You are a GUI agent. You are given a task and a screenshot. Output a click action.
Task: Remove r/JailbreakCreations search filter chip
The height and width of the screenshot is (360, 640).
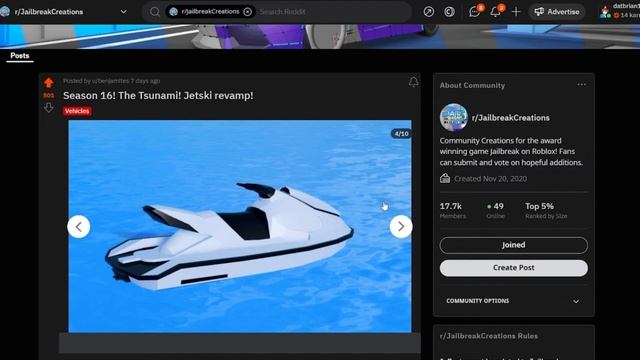tap(247, 12)
